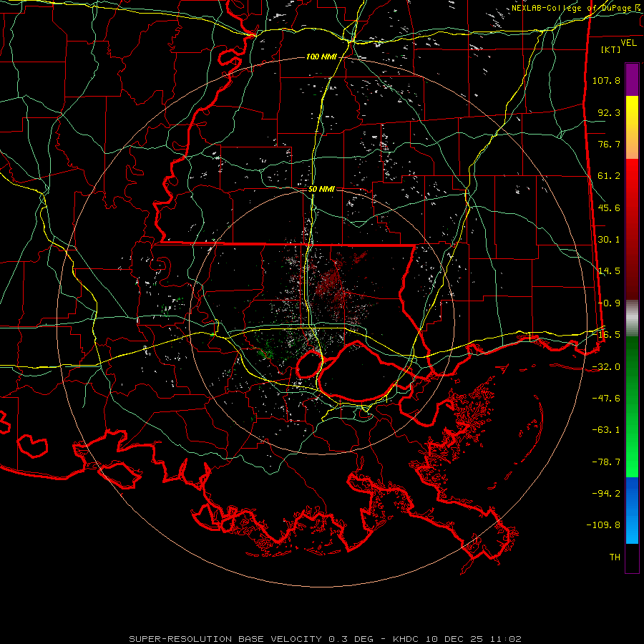Click the '50 NMI' range ring label

tap(321, 190)
